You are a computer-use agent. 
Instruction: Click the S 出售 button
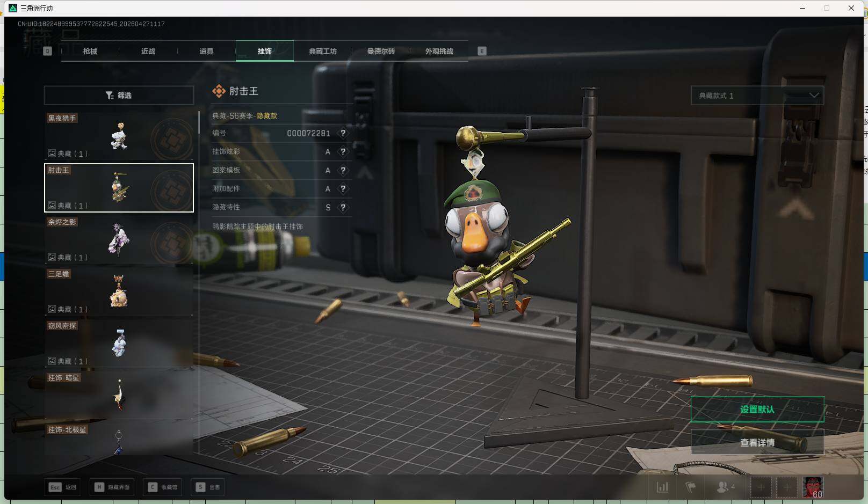pos(208,487)
